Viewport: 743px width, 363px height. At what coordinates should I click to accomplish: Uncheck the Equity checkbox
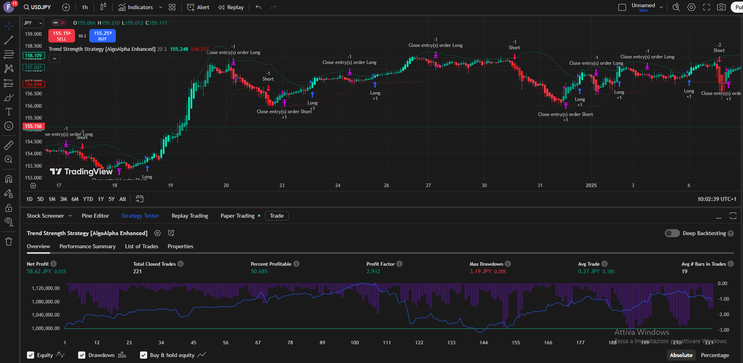[31, 355]
